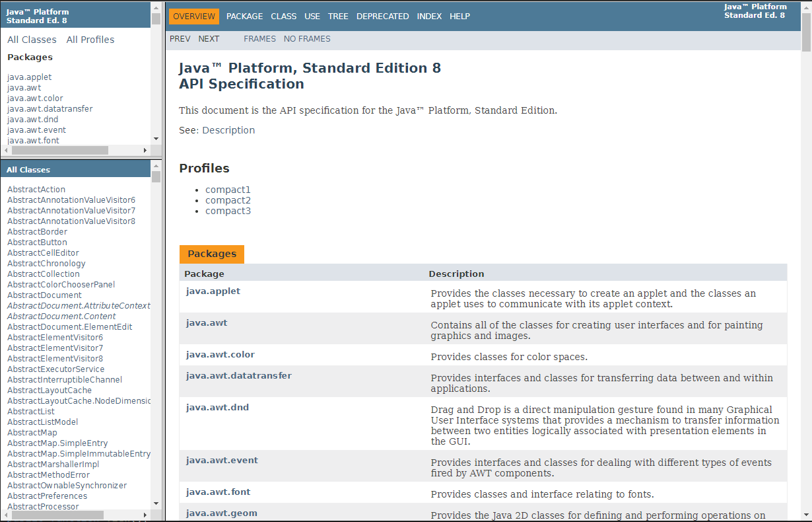This screenshot has height=522, width=812.
Task: Click the main page vertical scrollbar thumb
Action: 806,32
